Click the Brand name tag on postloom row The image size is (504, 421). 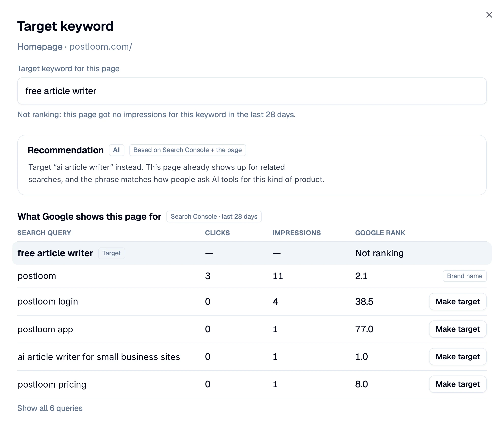point(465,276)
